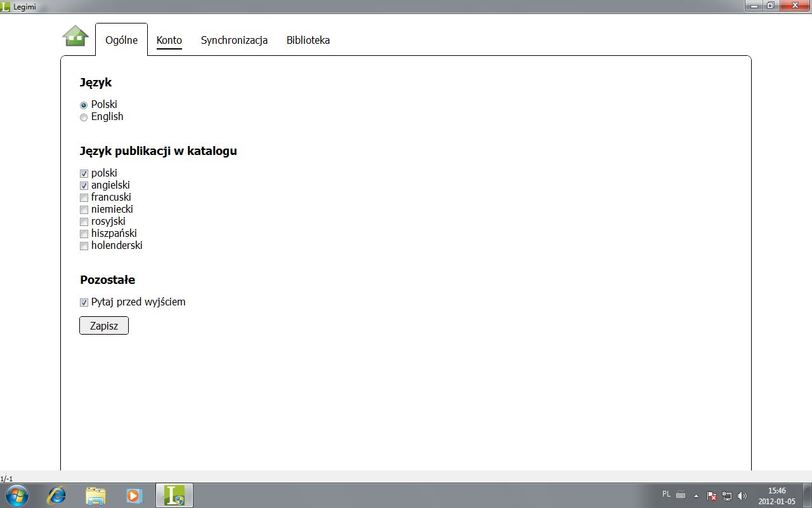Viewport: 812px width, 508px height.
Task: Restore down the Legimi window
Action: [771, 5]
